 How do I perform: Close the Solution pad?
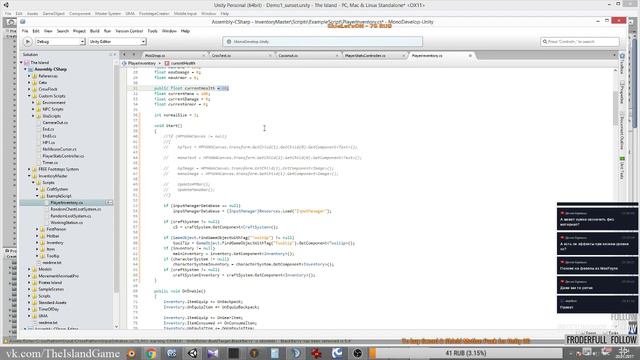coord(115,54)
